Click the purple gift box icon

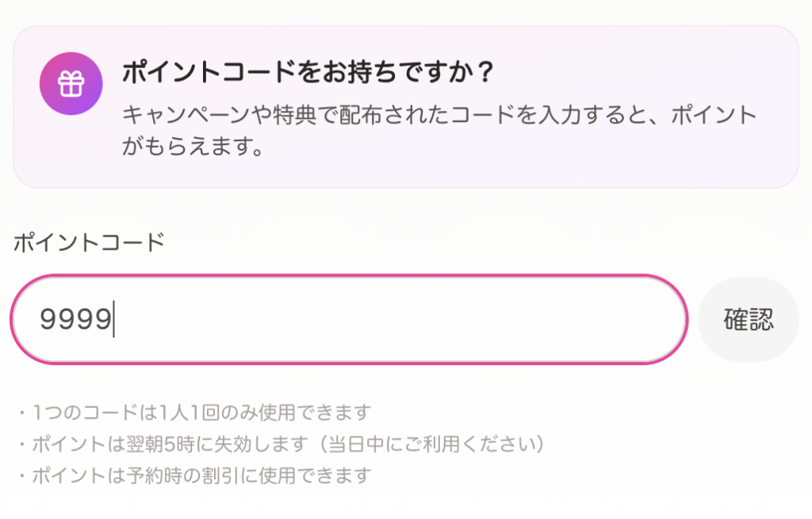[71, 83]
